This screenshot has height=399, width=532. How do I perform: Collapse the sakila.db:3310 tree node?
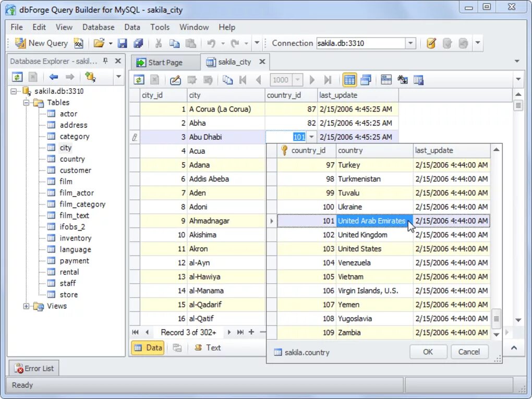[x=14, y=91]
